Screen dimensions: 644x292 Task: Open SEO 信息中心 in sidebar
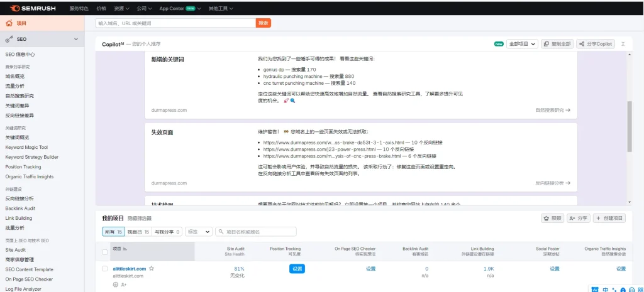[x=20, y=54]
